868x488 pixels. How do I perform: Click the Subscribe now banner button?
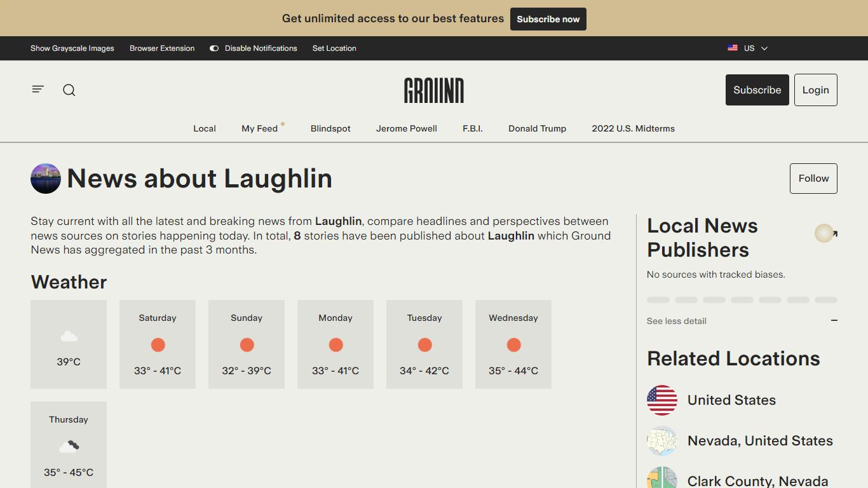tap(548, 19)
